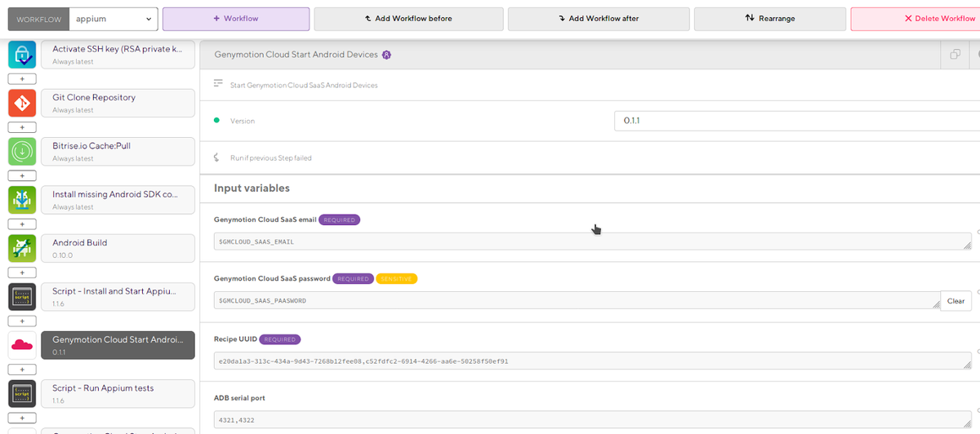Add step after Bitrise.io Cache:Pull

[x=22, y=175]
